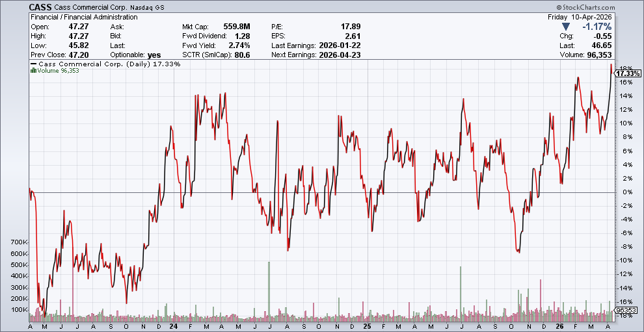Image resolution: width=644 pixels, height=332 pixels.
Task: Click the -1.17% percent change value
Action: (596, 27)
